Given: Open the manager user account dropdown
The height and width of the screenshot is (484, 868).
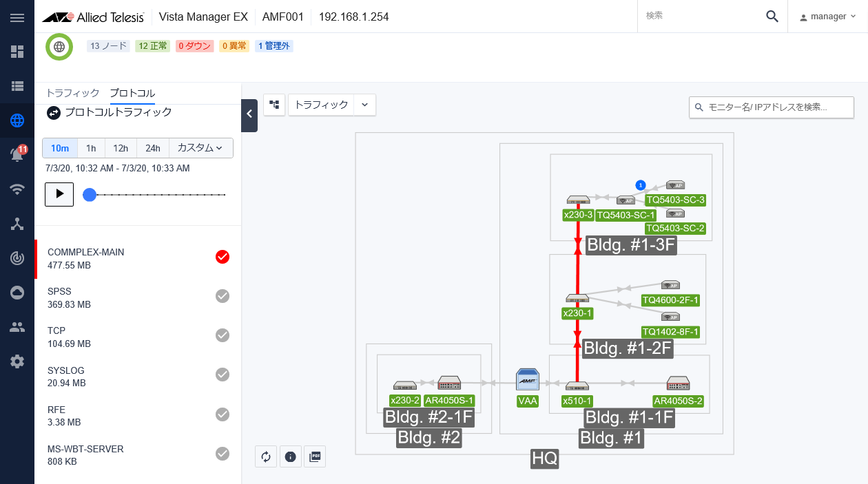Looking at the screenshot, I should [x=827, y=17].
